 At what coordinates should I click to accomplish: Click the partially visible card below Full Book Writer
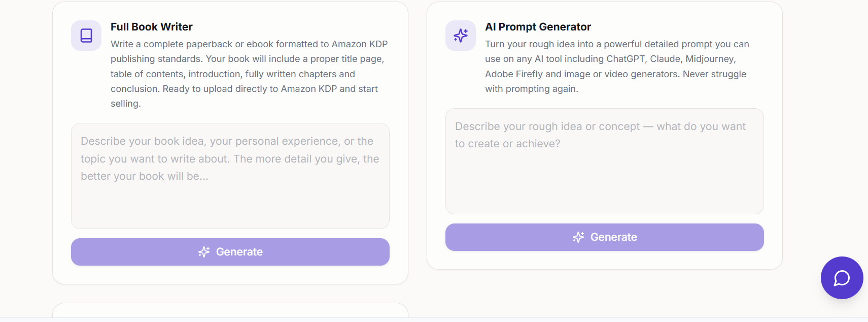coord(230,310)
